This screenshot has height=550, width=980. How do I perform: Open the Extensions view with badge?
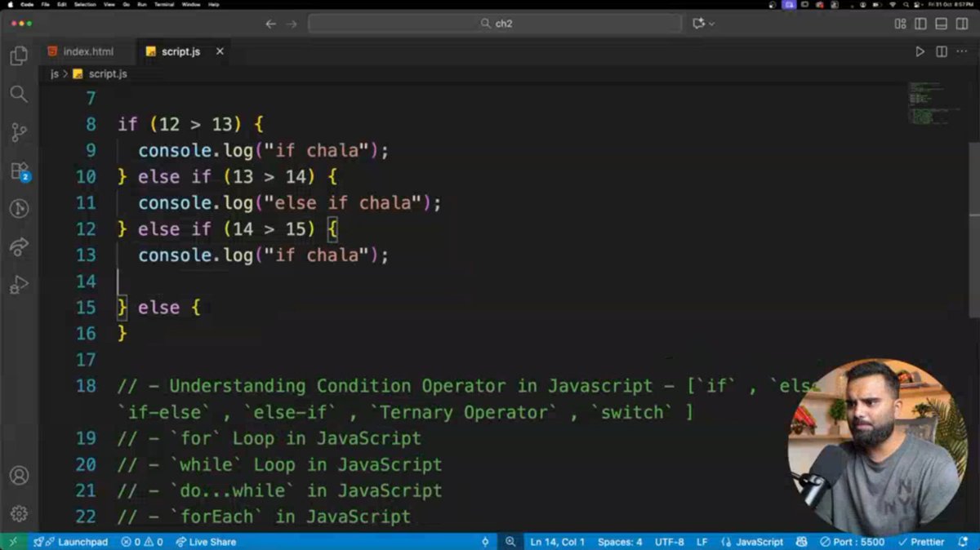(x=19, y=171)
